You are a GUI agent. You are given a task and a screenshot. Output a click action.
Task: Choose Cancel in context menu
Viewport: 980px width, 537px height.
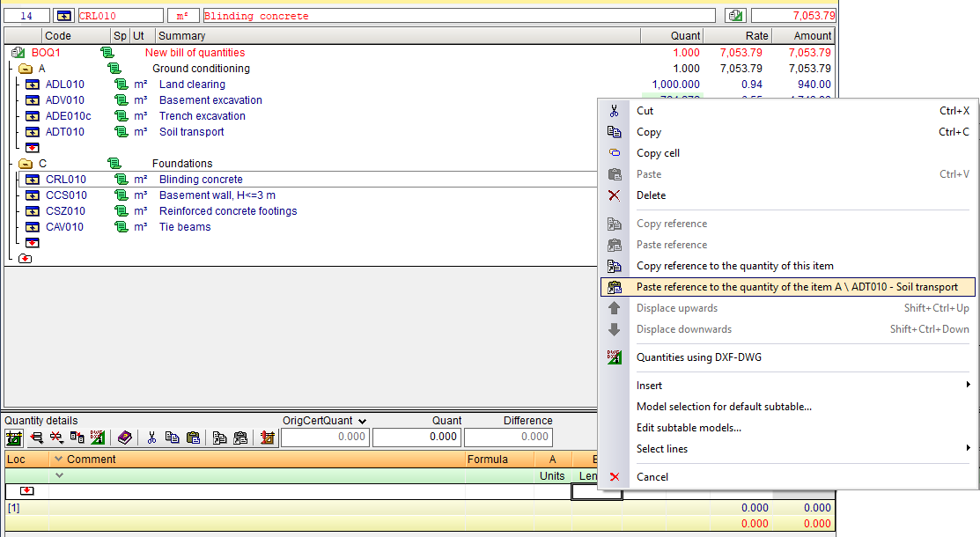click(x=787, y=477)
